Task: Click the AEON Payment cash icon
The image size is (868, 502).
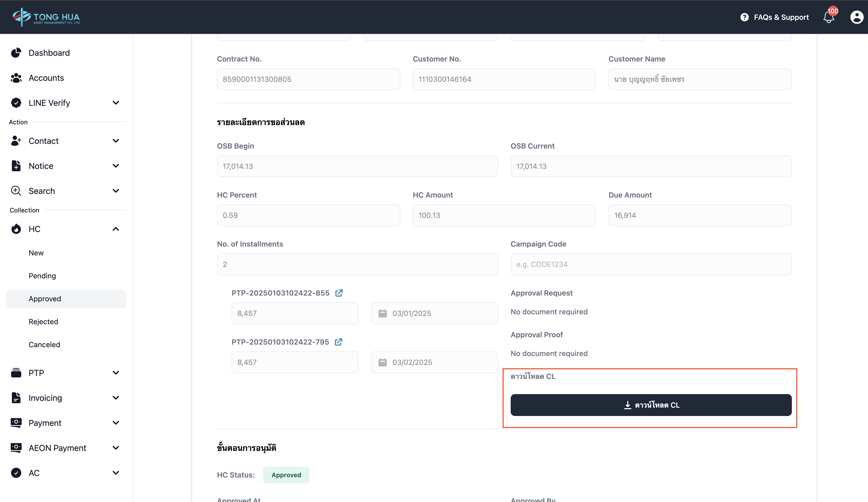Action: (16, 448)
